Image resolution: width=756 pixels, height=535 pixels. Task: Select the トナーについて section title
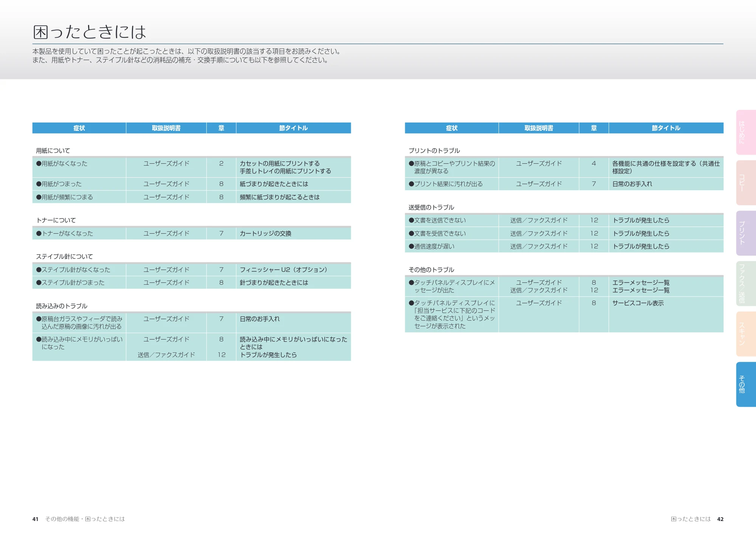pos(56,220)
